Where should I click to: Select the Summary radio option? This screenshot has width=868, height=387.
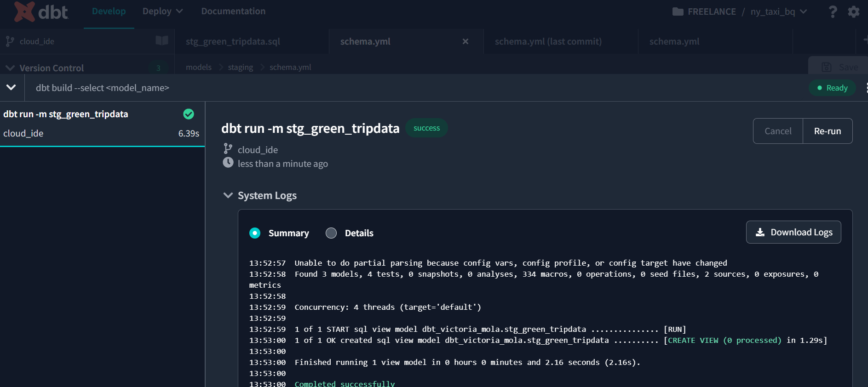coord(254,233)
